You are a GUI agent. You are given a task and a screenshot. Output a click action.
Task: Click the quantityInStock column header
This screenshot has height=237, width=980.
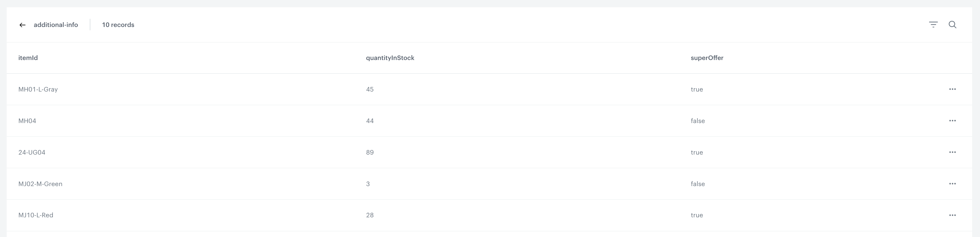coord(390,58)
